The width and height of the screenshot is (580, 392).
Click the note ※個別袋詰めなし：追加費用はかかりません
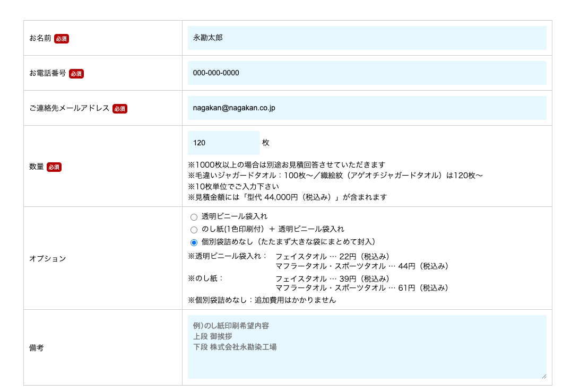(x=262, y=300)
